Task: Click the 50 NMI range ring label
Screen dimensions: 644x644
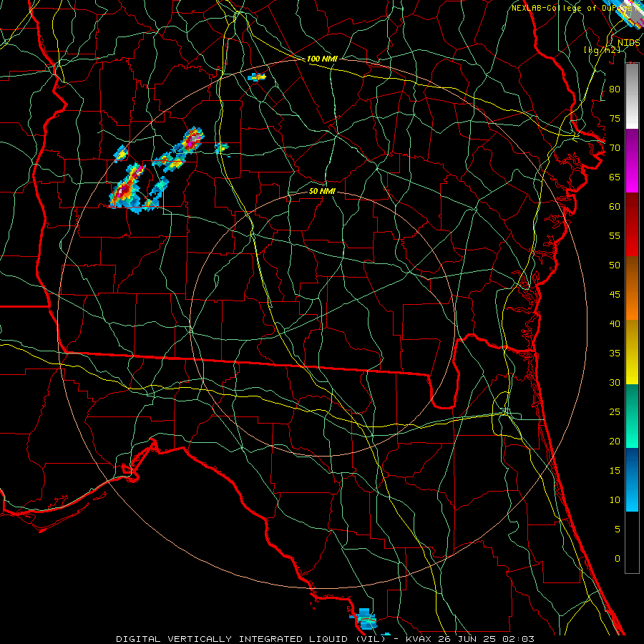Action: click(322, 191)
